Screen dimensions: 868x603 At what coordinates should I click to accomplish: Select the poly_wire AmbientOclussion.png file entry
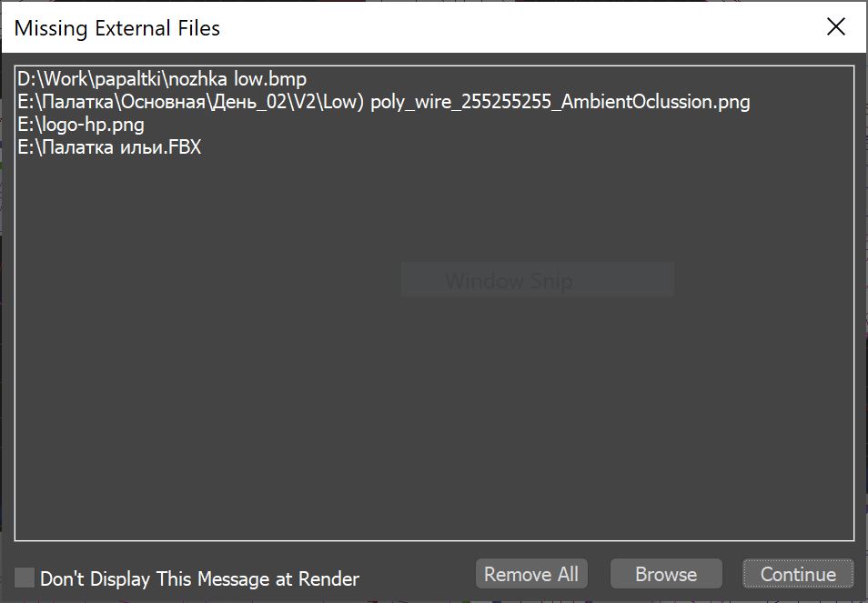click(x=384, y=102)
